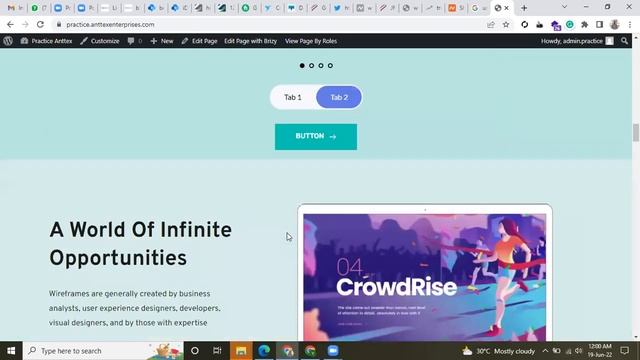Select the first slider dot
The image size is (640, 360).
302,65
